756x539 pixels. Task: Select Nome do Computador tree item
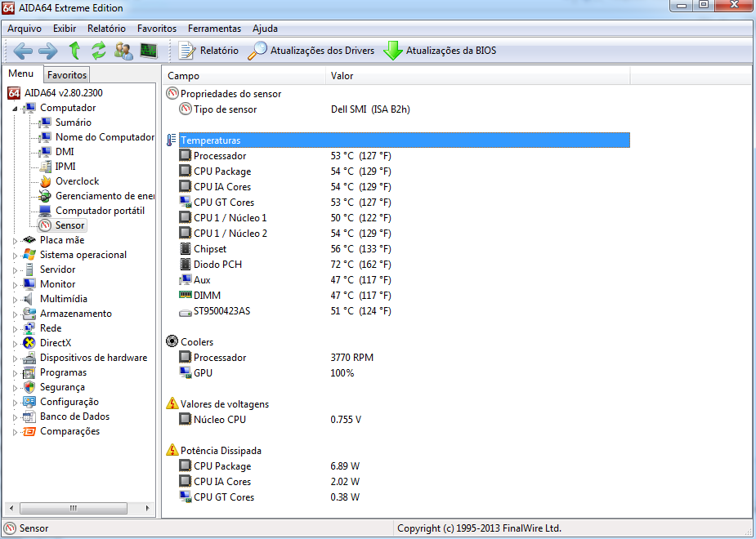pos(105,137)
